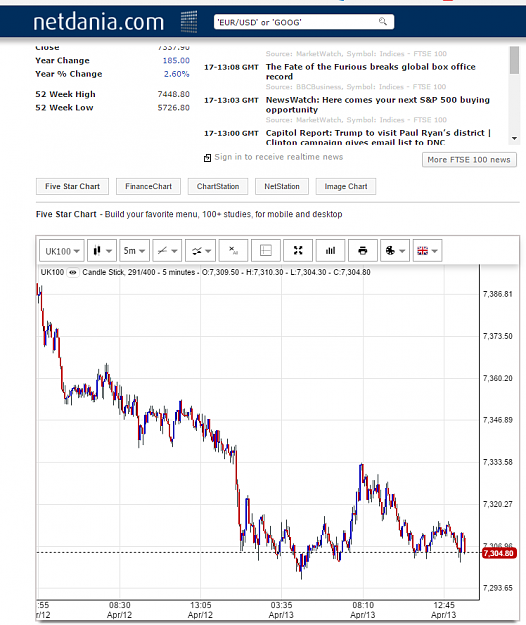Click the 7,293.65 price axis label
Image resolution: width=526 pixels, height=625 pixels.
click(x=498, y=588)
